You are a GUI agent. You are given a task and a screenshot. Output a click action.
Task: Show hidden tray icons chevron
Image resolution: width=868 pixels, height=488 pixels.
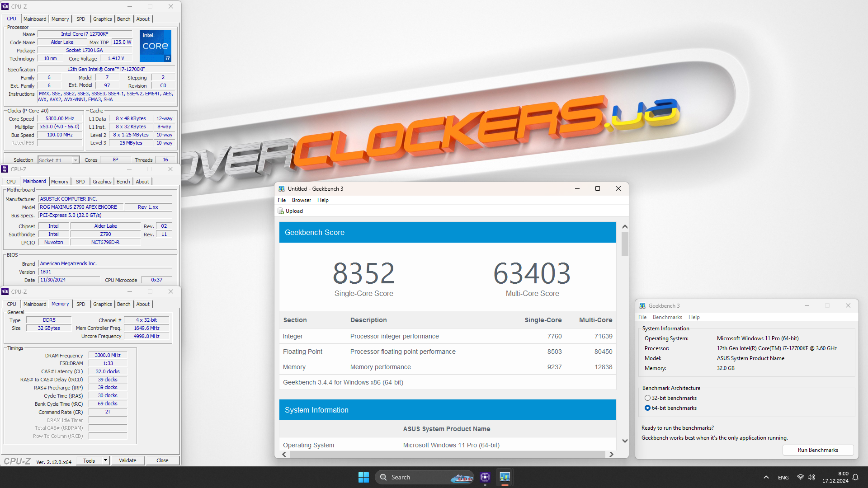click(x=766, y=477)
